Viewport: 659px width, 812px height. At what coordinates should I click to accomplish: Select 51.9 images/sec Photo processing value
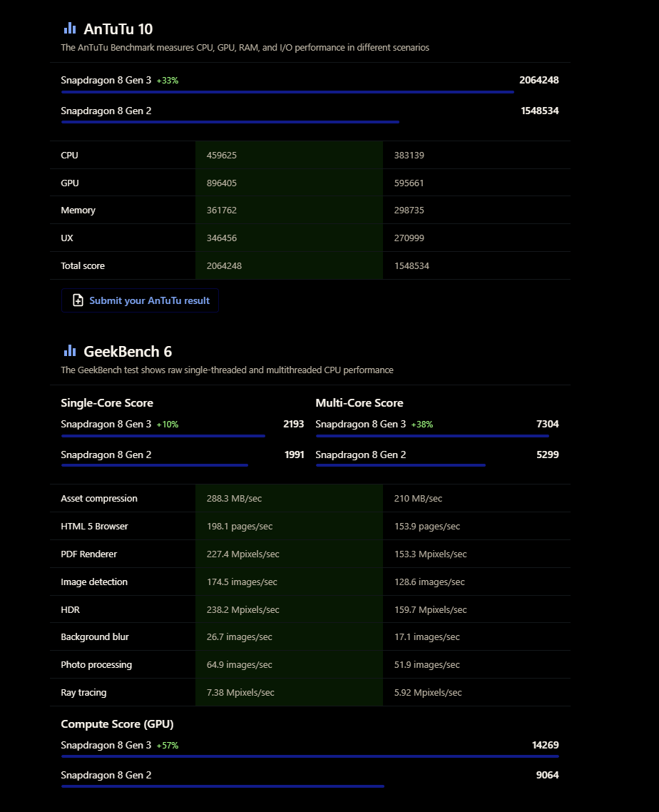click(426, 664)
